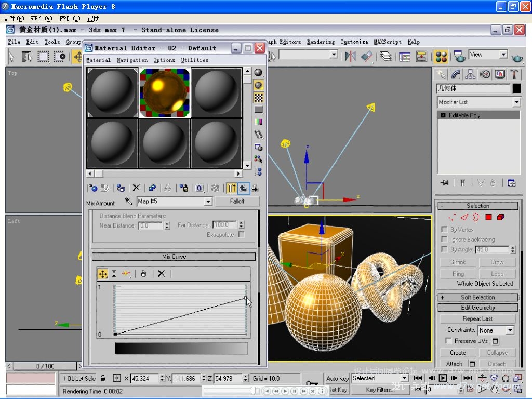Enable the Preserve UVs checkbox
Screen dimensions: 532x399
tap(448, 341)
